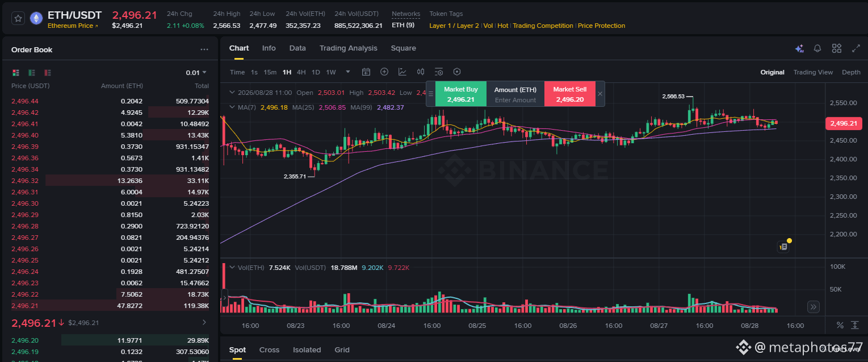Screen dimensions: 868x362
Task: Toggle percentage scale on price axis
Action: pos(840,325)
